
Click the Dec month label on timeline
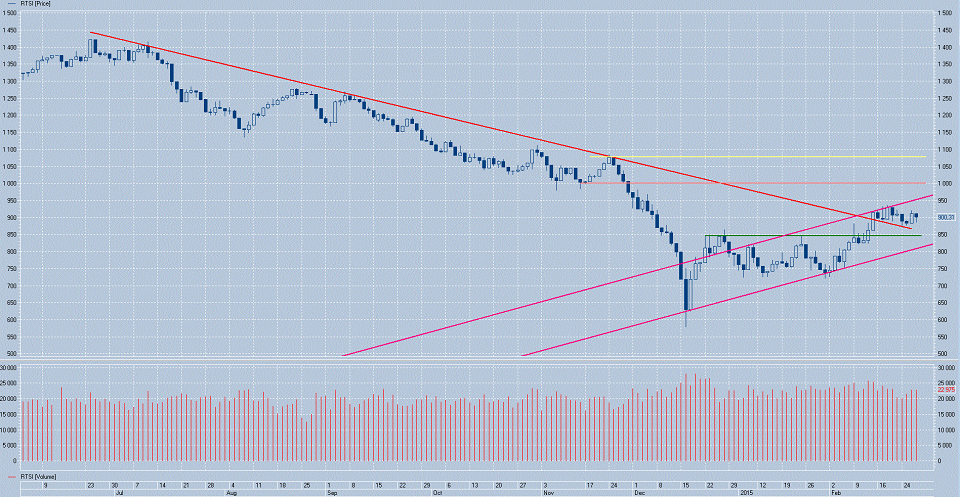(x=639, y=493)
